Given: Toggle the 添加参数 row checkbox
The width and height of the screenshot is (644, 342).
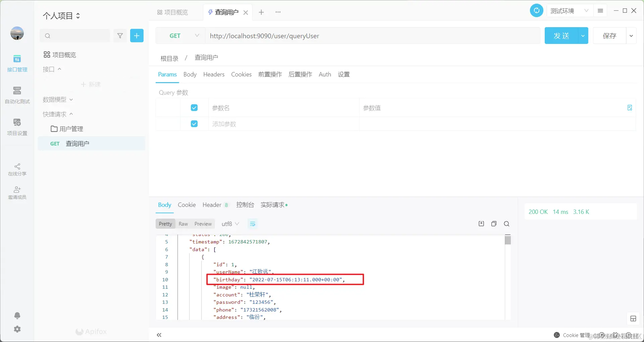Looking at the screenshot, I should click(x=194, y=124).
